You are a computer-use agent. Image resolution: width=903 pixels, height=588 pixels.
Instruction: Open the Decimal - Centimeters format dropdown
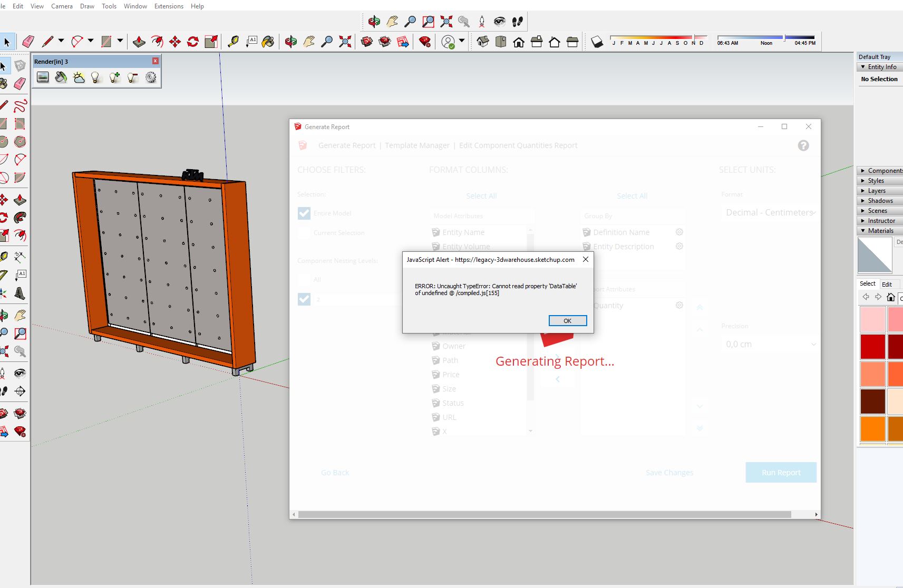point(771,212)
